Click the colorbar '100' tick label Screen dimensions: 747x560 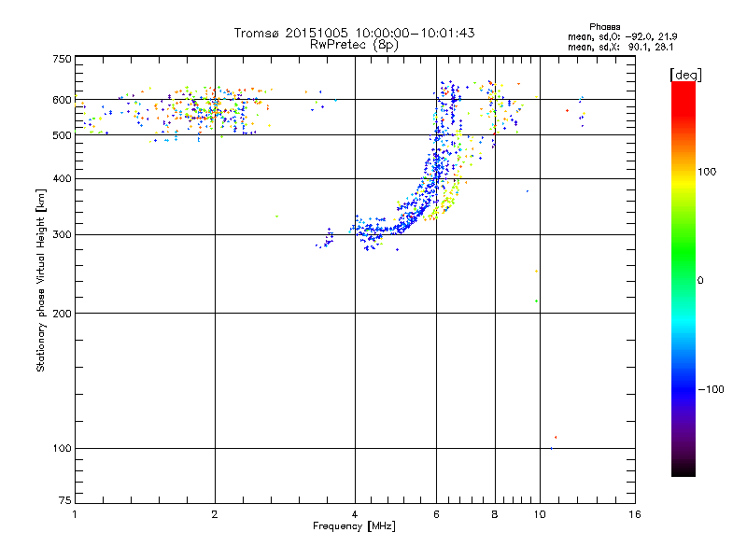707,172
